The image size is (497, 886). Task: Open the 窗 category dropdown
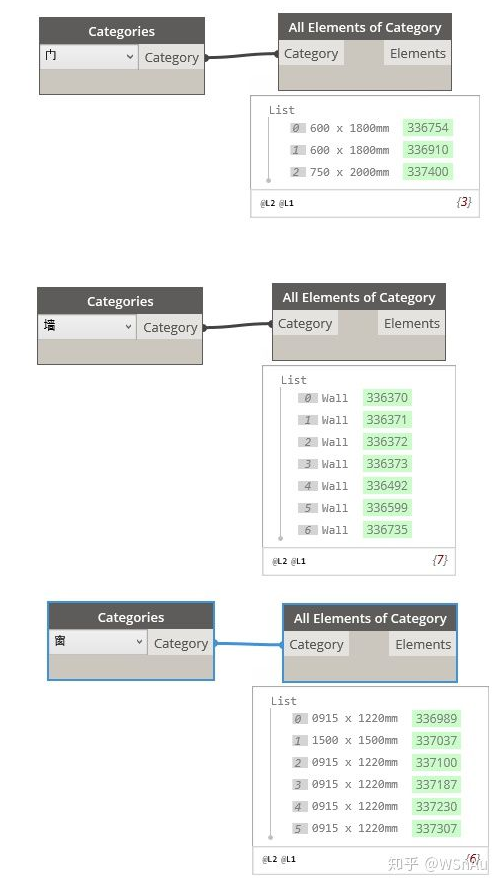(x=98, y=642)
